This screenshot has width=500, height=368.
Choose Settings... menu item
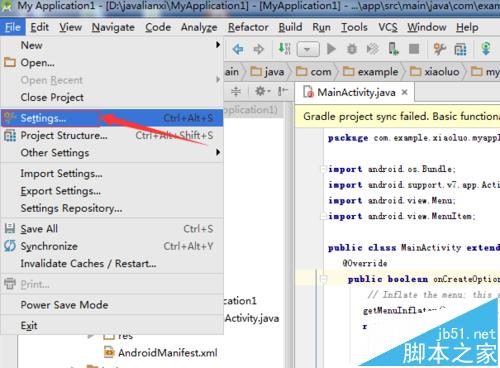point(112,118)
